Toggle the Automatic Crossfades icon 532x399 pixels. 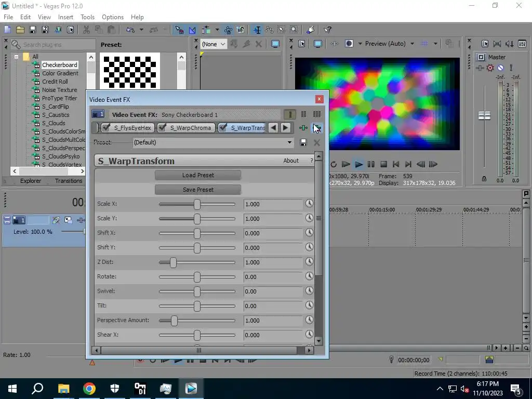[192, 30]
